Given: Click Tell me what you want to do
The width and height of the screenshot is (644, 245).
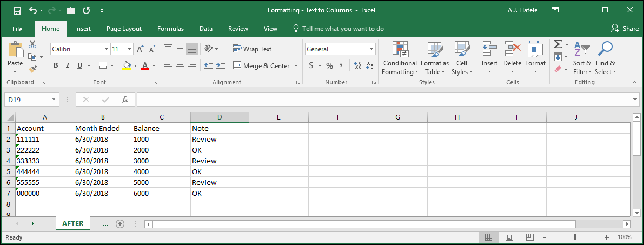Looking at the screenshot, I should [338, 28].
